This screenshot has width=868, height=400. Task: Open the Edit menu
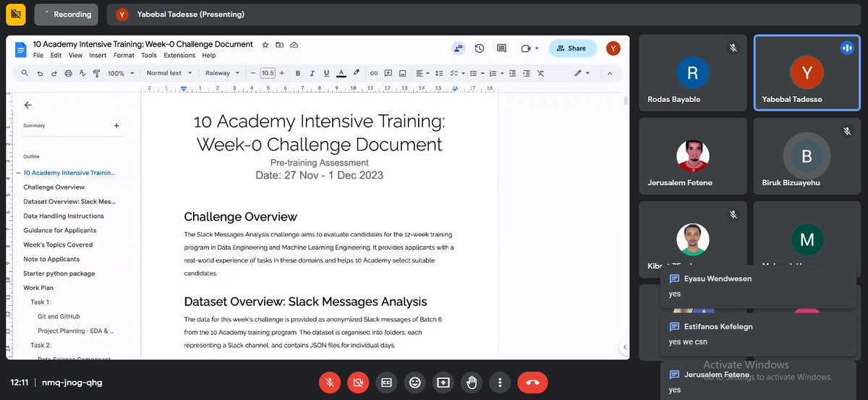pos(56,56)
